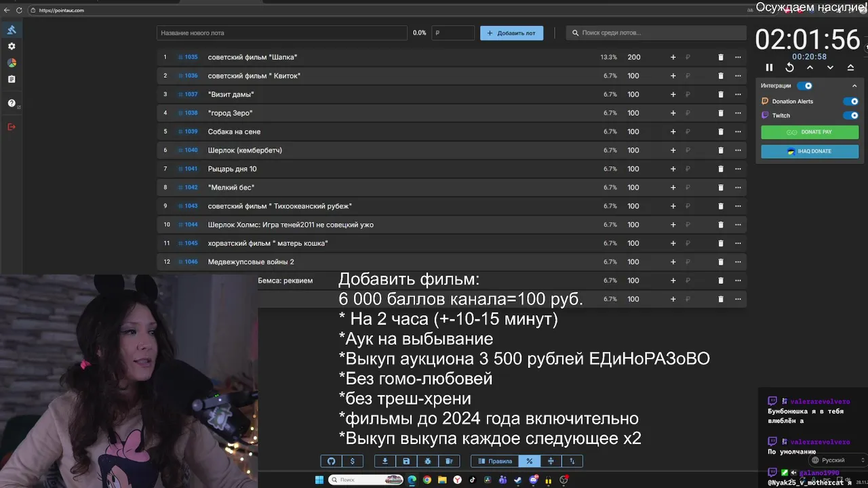Delete lot "Мелкий бес"
Screen dimensions: 868x488
(721, 187)
